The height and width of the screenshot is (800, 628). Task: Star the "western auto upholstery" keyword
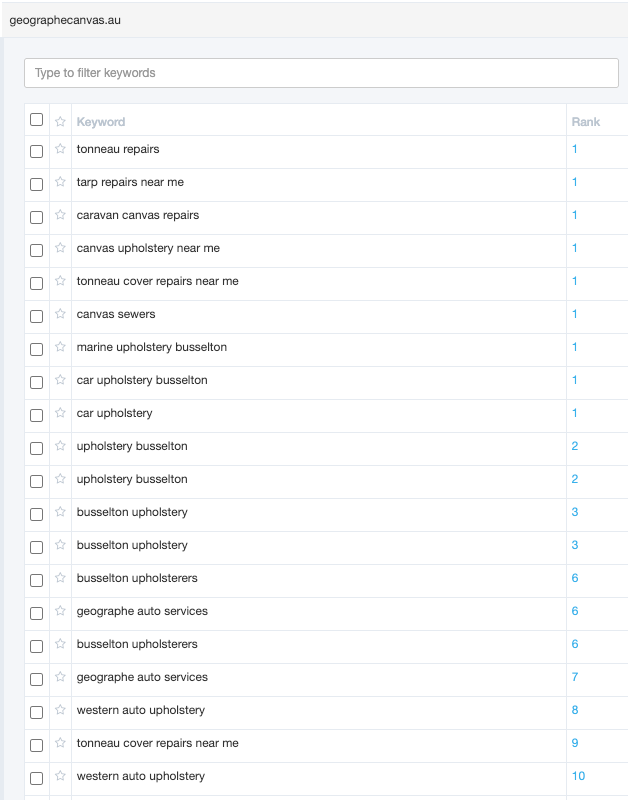pyautogui.click(x=59, y=712)
